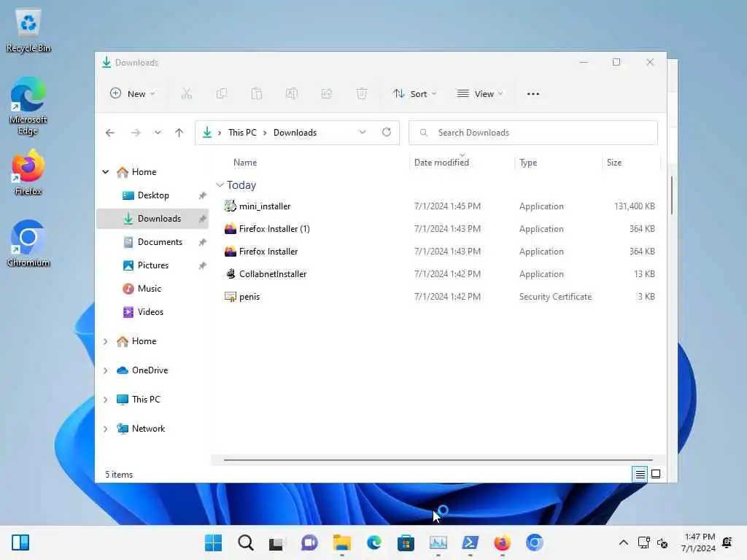Click the Delete trash icon

[x=362, y=94]
